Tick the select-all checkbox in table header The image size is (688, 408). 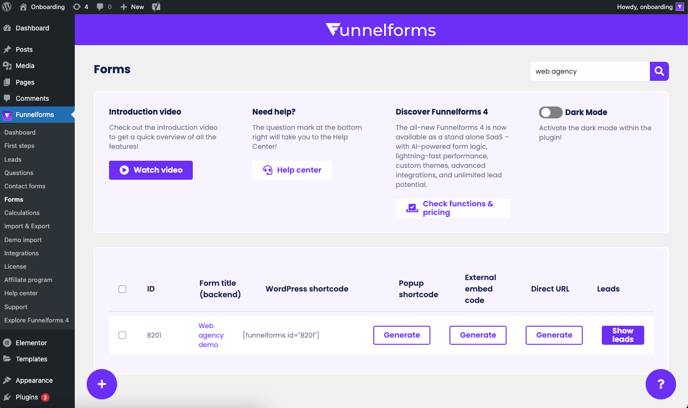(122, 289)
